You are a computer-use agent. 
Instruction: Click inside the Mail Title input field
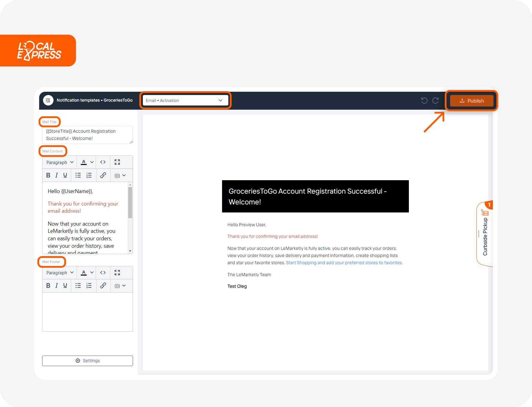coord(87,135)
